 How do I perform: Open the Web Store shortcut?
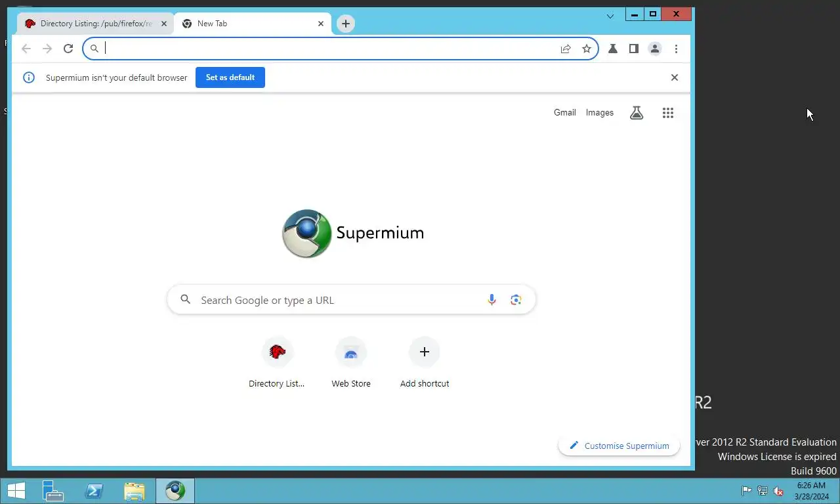click(x=351, y=362)
